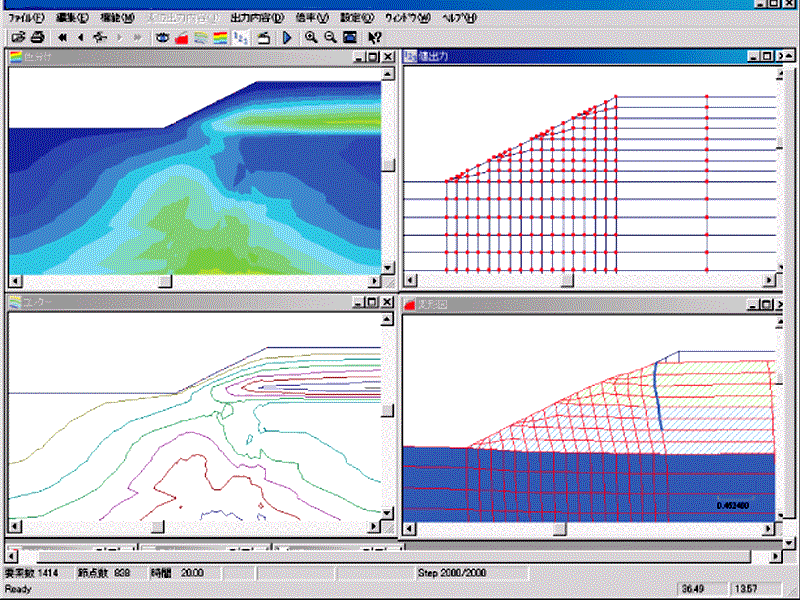Rewind to first step using double-left arrow

point(62,37)
